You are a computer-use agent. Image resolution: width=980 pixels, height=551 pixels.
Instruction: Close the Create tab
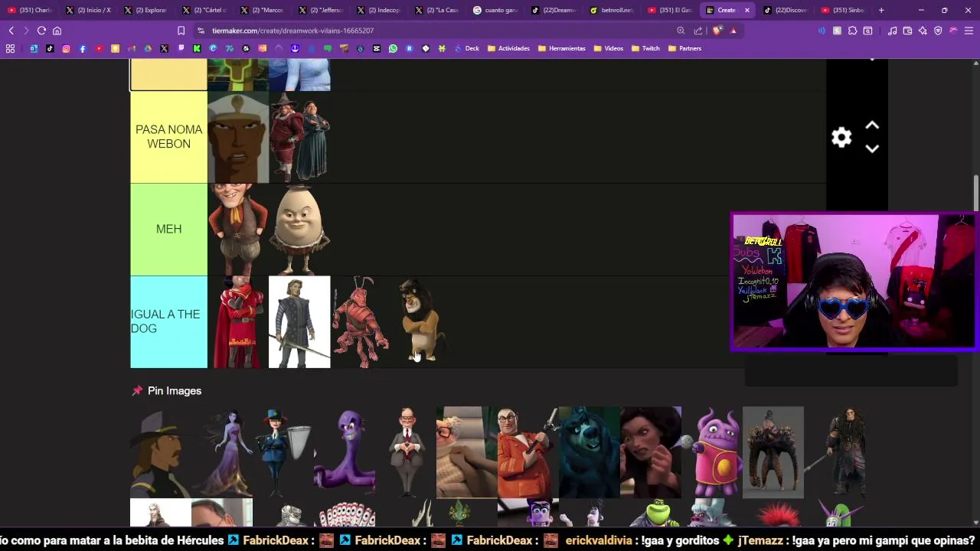[746, 10]
